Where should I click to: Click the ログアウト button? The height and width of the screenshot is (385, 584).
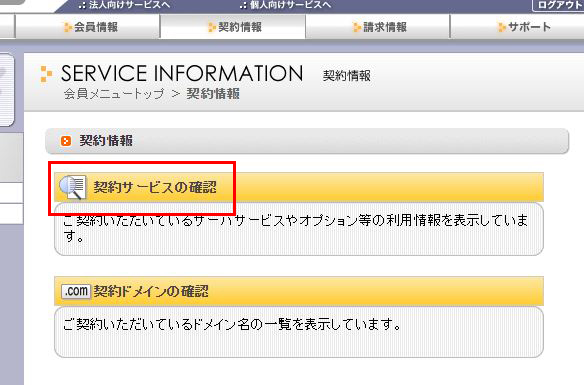click(558, 5)
